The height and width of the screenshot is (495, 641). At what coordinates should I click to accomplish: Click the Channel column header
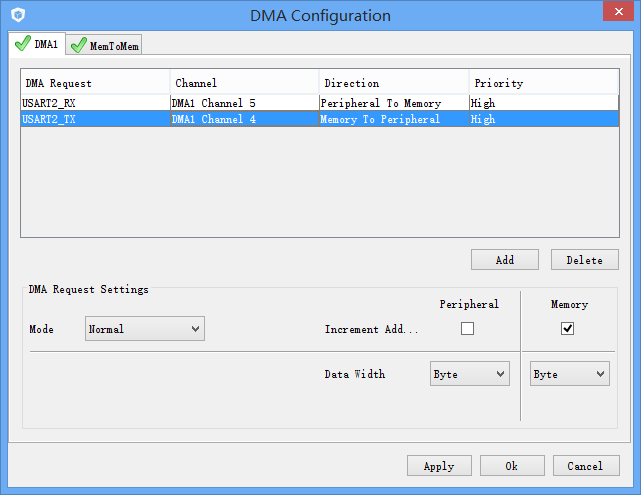(244, 83)
